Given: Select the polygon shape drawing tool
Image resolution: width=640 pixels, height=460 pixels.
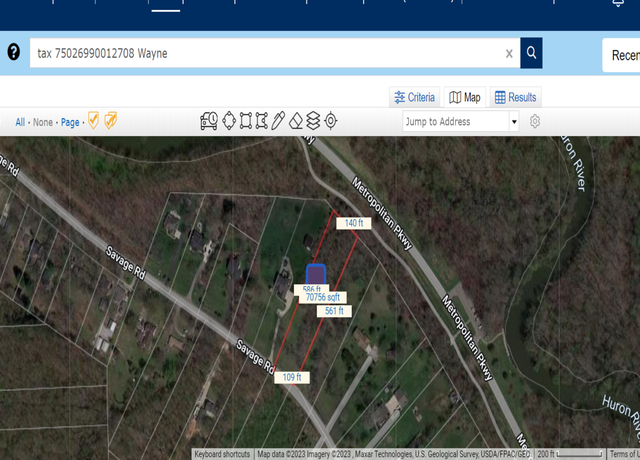Looking at the screenshot, I should (262, 121).
